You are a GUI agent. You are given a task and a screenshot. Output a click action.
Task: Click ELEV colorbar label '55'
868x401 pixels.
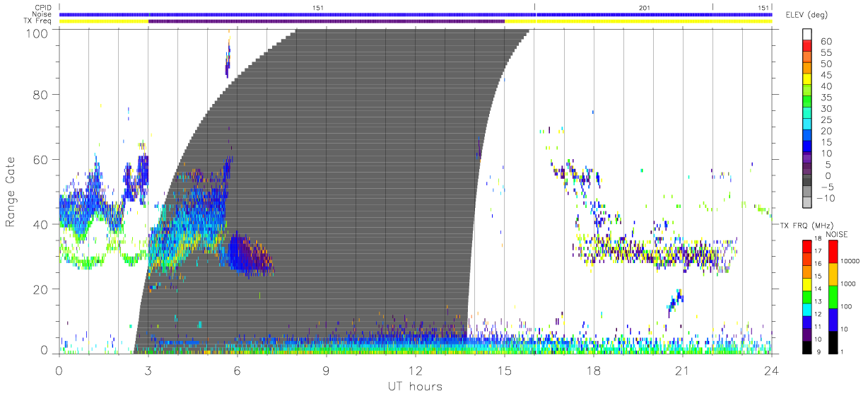point(826,53)
